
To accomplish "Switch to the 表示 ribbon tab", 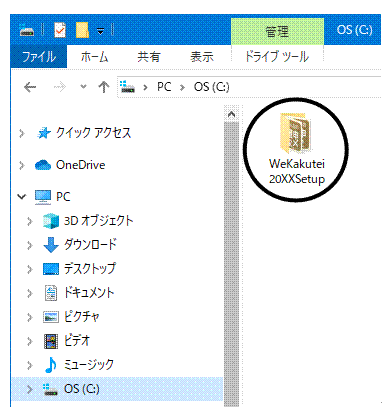I will coord(202,57).
